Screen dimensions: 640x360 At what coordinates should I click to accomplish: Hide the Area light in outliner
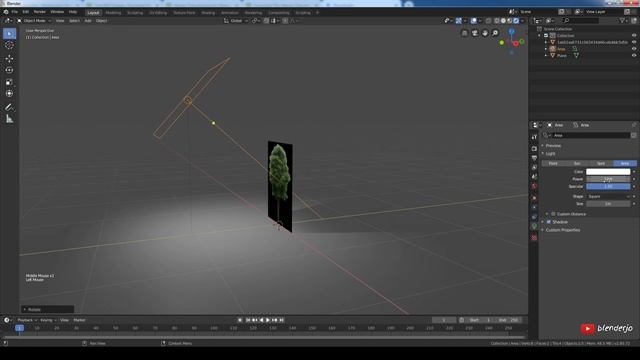point(634,49)
